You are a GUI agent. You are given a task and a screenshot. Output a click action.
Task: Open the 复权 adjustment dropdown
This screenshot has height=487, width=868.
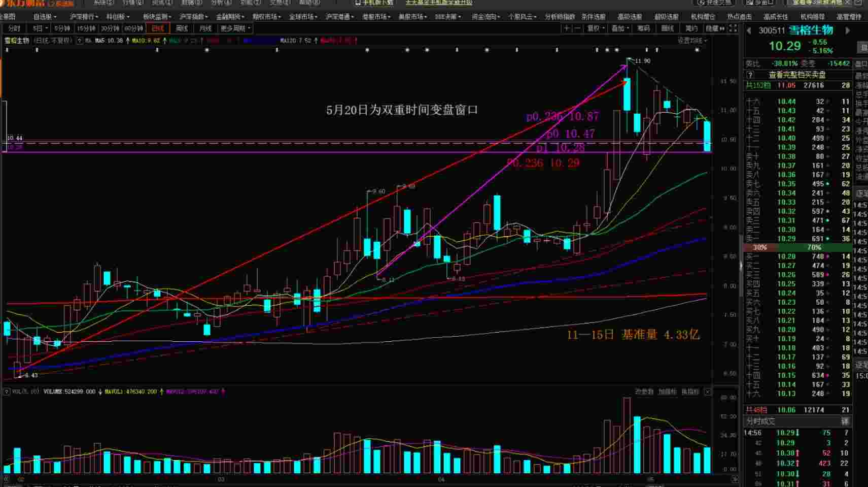pyautogui.click(x=596, y=28)
